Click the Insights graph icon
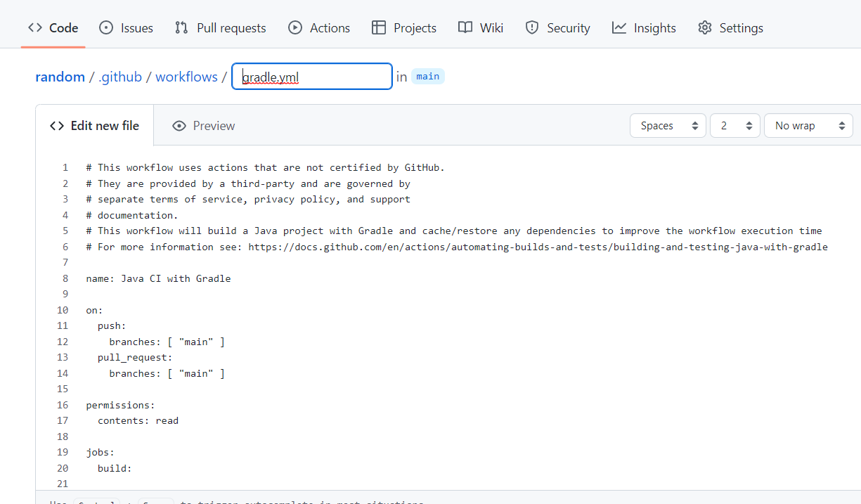 coord(619,28)
